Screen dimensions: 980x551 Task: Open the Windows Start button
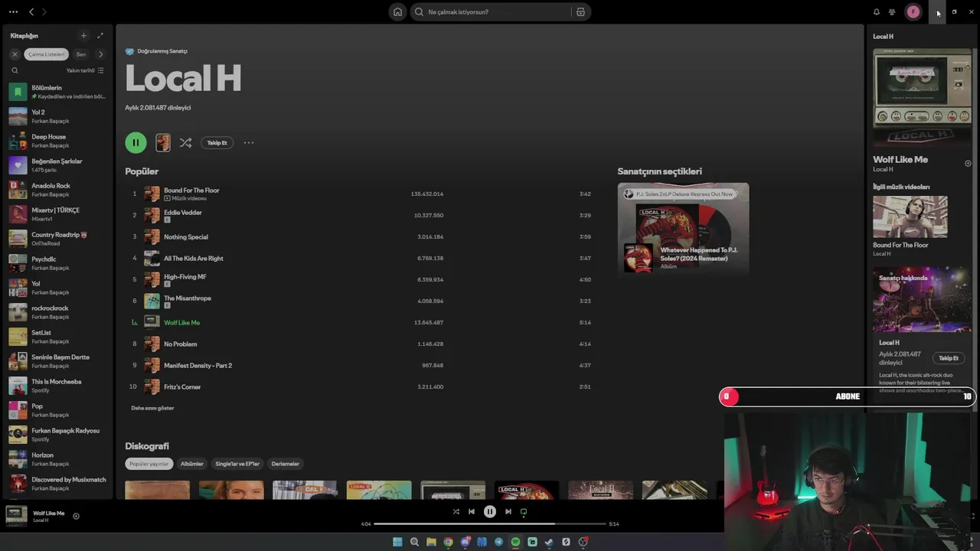[397, 542]
